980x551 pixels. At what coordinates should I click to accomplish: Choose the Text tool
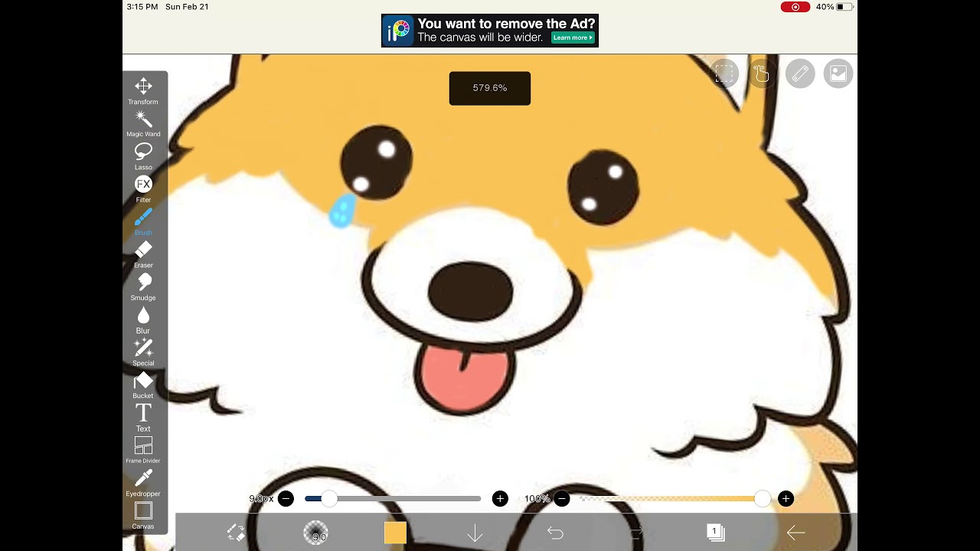point(143,418)
